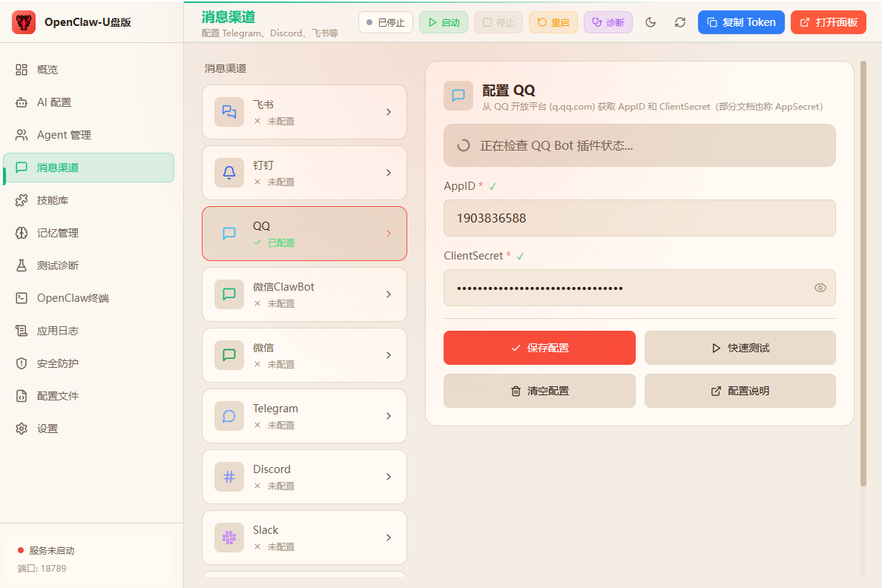Expand 微信ClawBot row chevron
Viewport: 882px width, 588px height.
[389, 294]
